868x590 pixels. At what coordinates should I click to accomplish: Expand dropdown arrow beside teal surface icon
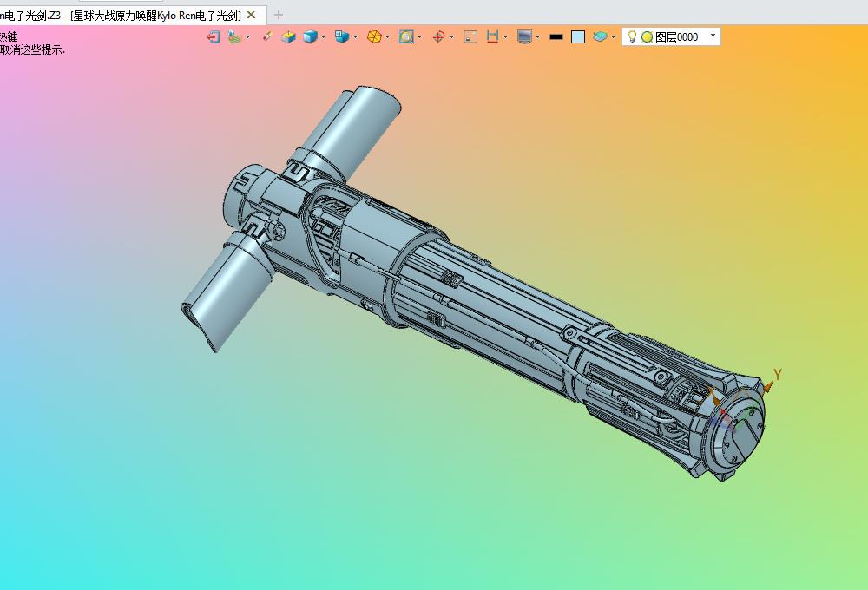click(613, 37)
